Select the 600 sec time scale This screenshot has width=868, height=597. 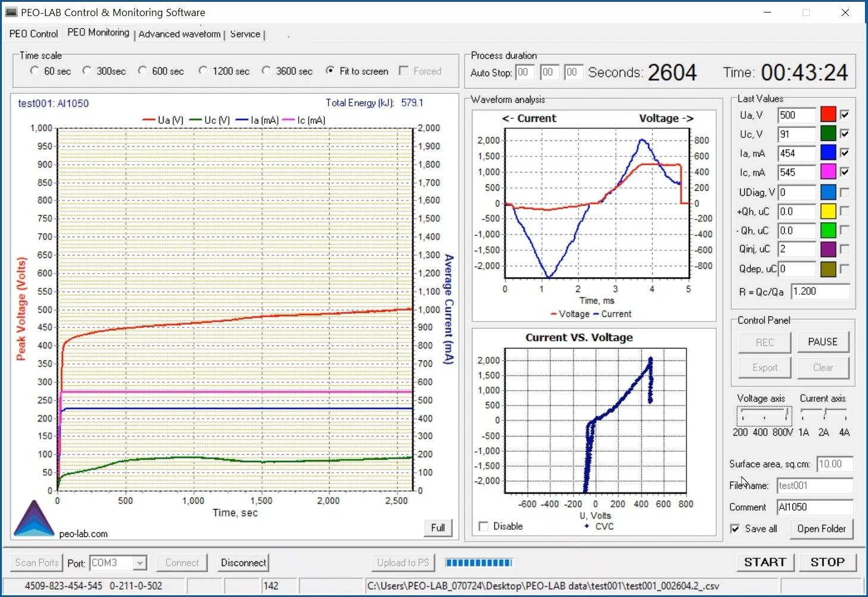coord(143,71)
